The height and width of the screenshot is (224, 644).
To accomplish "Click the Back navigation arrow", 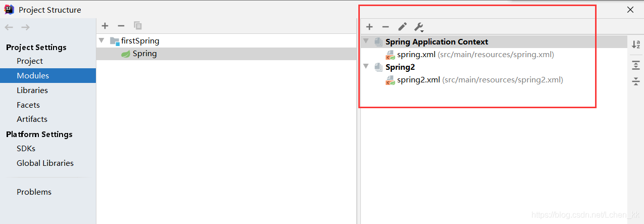I will [9, 27].
